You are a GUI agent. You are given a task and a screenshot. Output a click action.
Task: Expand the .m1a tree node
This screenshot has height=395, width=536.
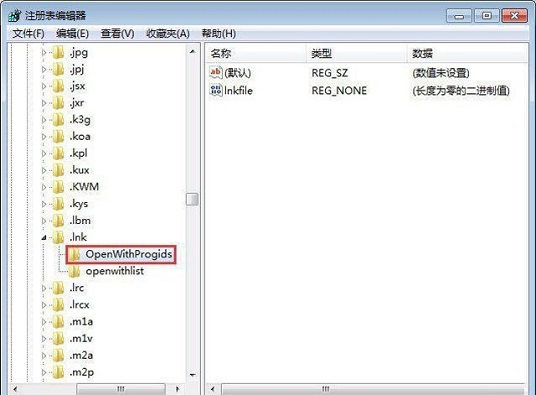(44, 322)
